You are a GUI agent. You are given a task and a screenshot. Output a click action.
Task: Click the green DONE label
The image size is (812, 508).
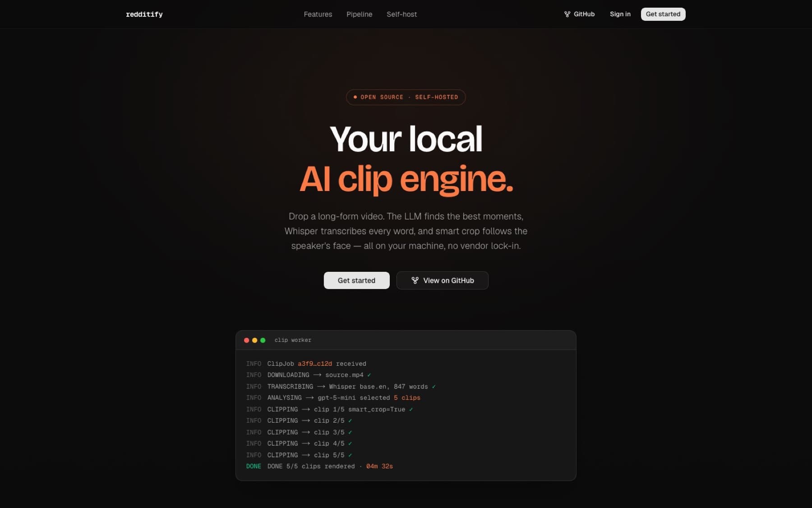coord(254,466)
